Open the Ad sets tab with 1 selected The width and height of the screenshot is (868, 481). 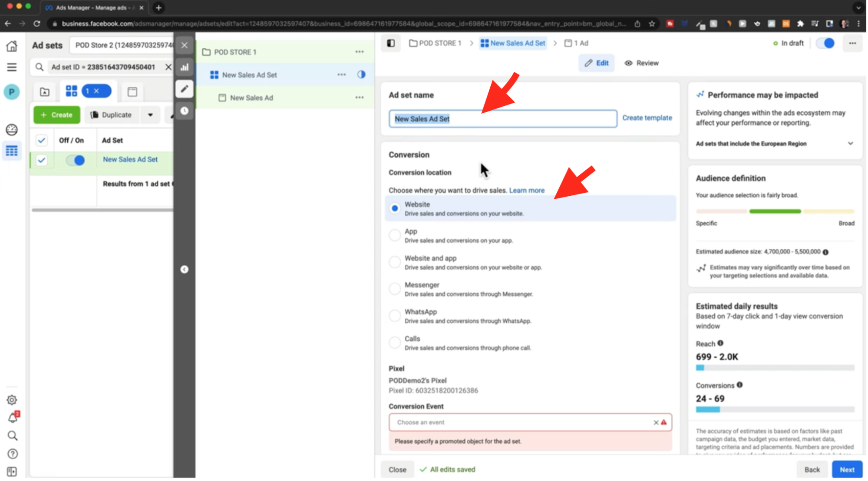tap(88, 91)
